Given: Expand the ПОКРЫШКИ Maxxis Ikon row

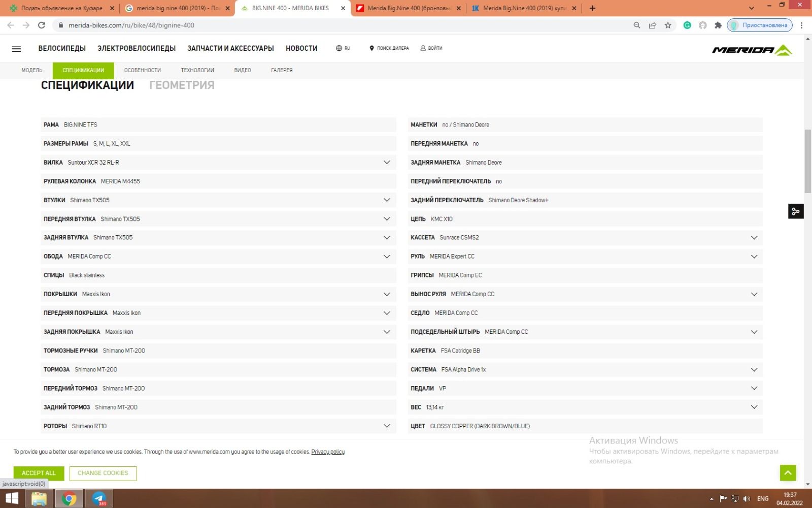Looking at the screenshot, I should 218,294.
